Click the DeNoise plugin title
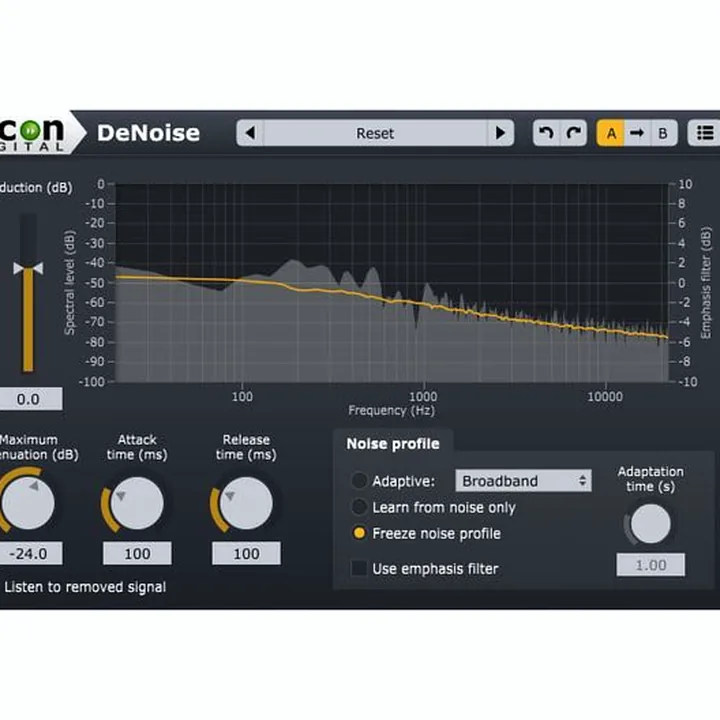The width and height of the screenshot is (720, 720). 148,133
